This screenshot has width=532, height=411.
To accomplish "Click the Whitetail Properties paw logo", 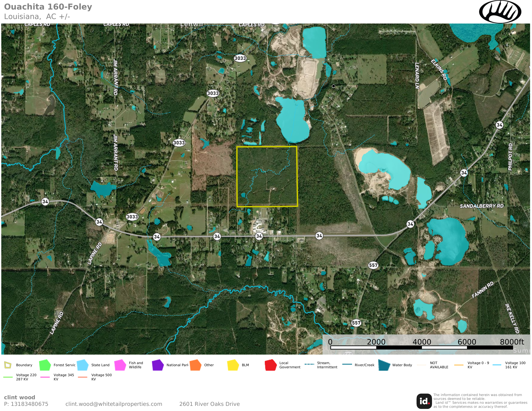I will (x=500, y=12).
